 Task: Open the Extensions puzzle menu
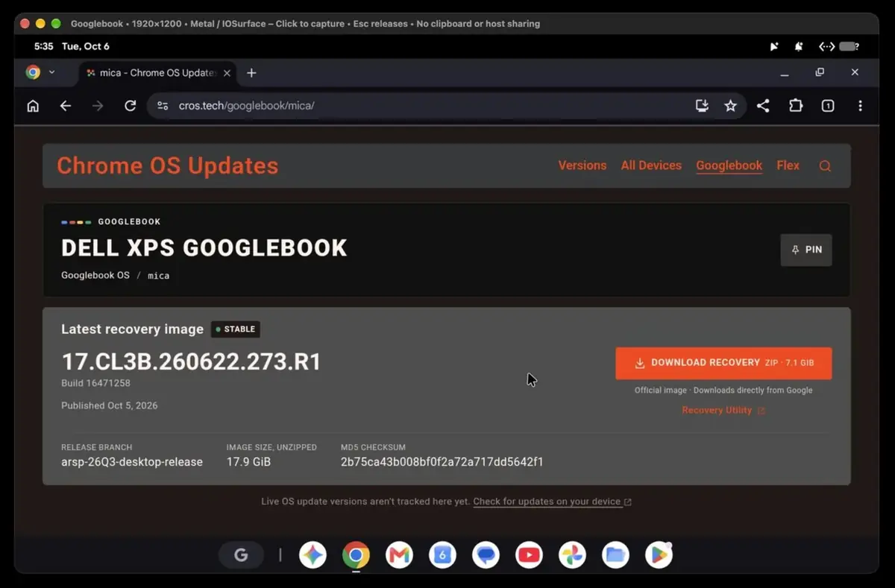click(x=796, y=106)
